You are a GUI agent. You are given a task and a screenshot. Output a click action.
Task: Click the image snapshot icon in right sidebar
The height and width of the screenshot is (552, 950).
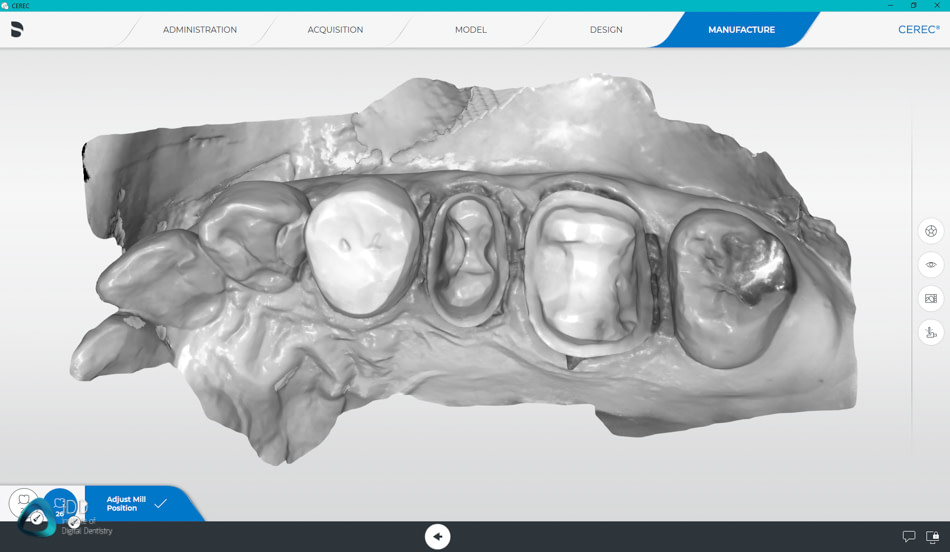[x=931, y=298]
